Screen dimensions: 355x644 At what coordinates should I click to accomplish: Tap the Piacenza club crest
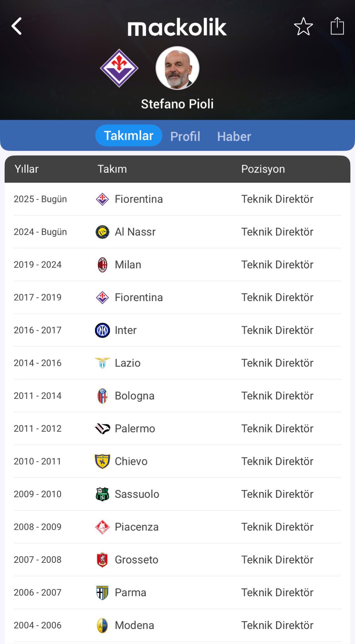click(x=103, y=527)
